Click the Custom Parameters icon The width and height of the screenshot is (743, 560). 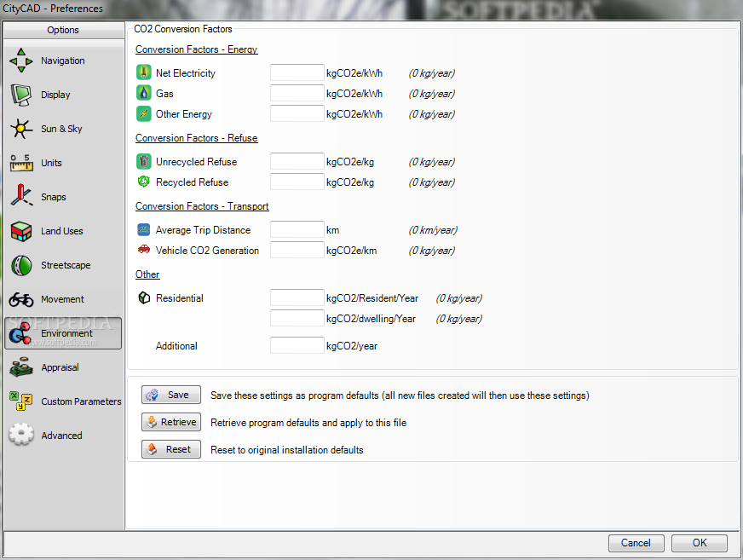click(20, 401)
